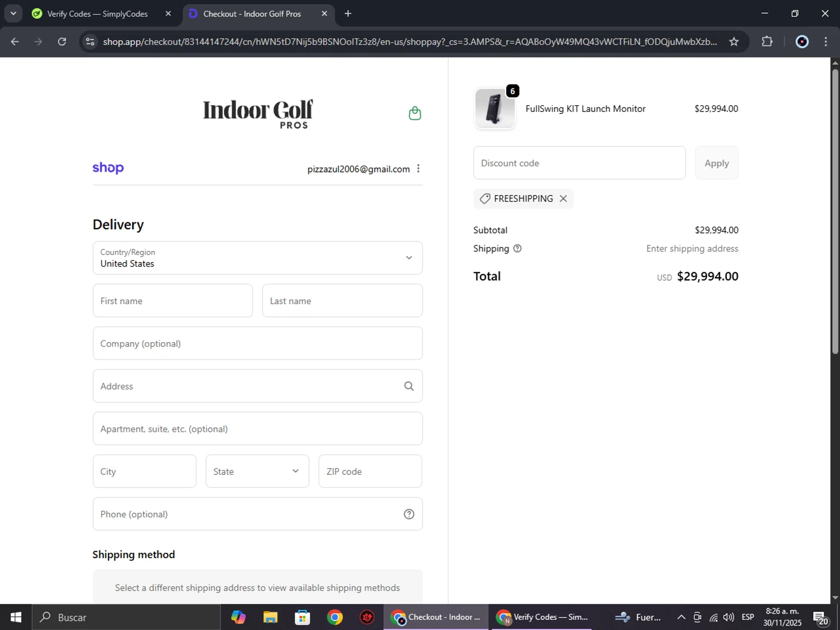Open Google Chrome taskbar icon

point(335,617)
